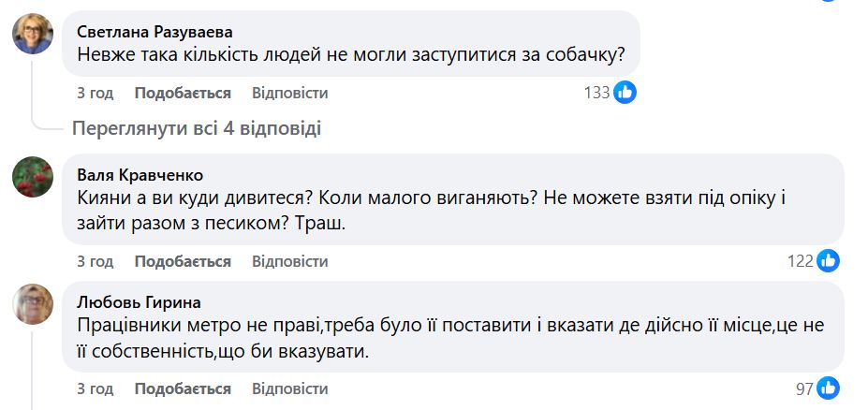Click like reaction icon with 133 count
The image size is (868, 410).
click(x=625, y=92)
